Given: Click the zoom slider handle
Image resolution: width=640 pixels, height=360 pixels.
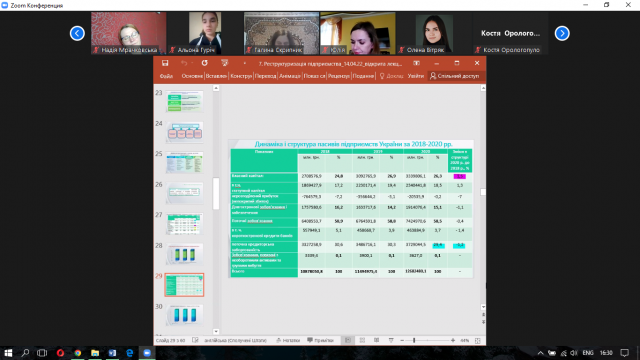Looking at the screenshot, I should 414,340.
